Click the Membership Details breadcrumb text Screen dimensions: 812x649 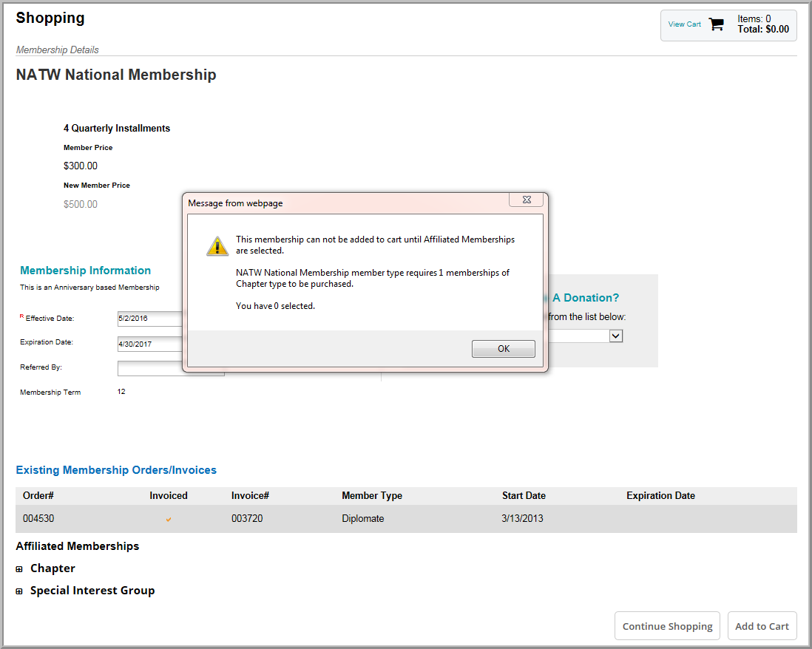[x=58, y=50]
